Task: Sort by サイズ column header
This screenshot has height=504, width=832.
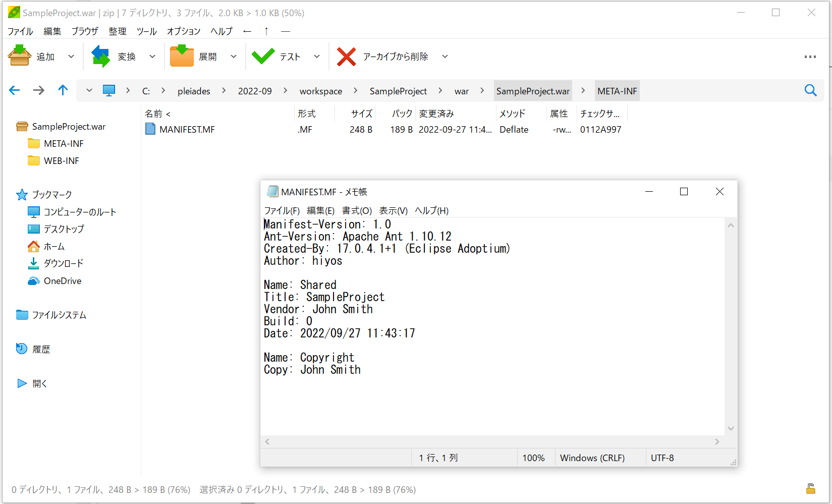Action: pos(362,114)
